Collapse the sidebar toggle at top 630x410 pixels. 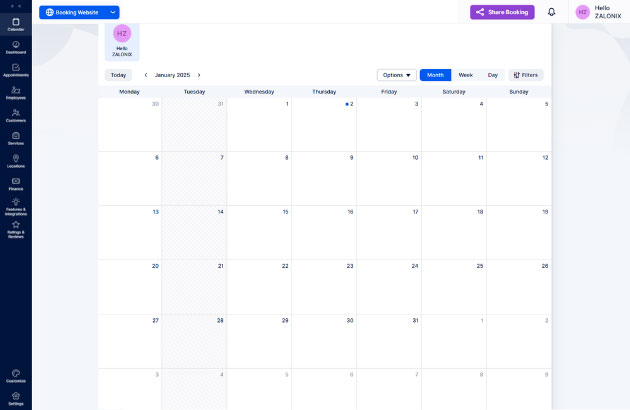click(x=16, y=6)
